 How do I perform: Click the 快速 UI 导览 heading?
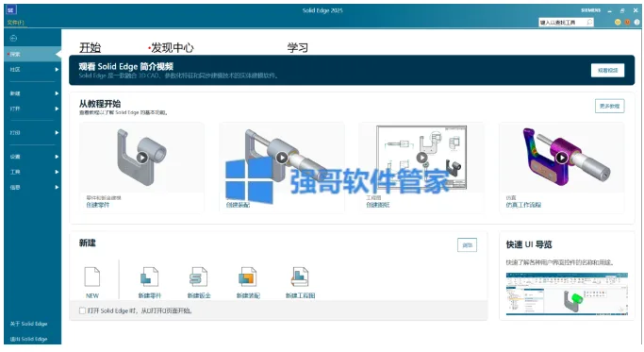coord(529,244)
